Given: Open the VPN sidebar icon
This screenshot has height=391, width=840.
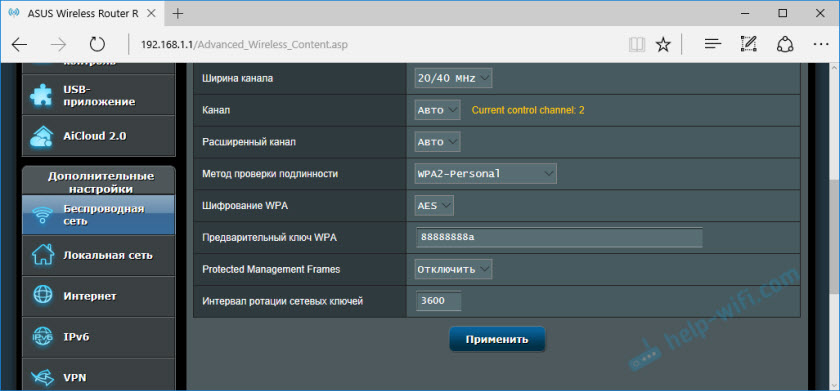Looking at the screenshot, I should tap(42, 378).
